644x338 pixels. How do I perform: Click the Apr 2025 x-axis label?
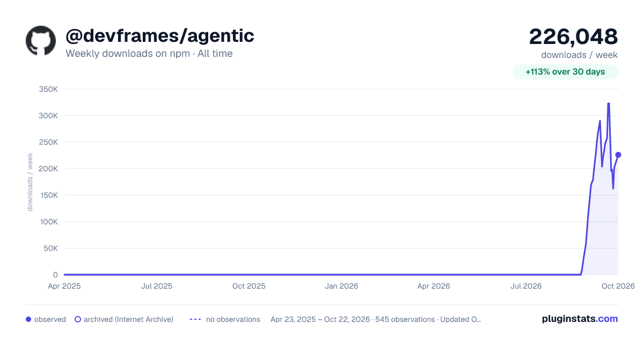pos(64,286)
